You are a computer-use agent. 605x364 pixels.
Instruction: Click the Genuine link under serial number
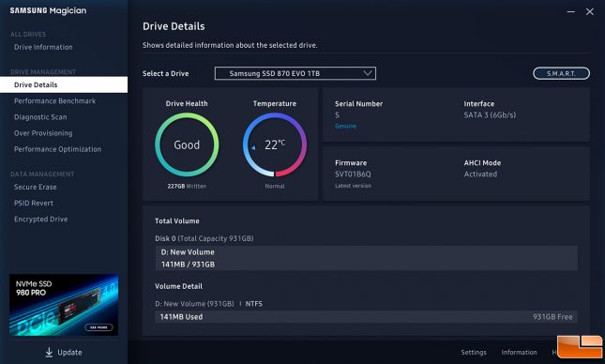[x=345, y=127]
